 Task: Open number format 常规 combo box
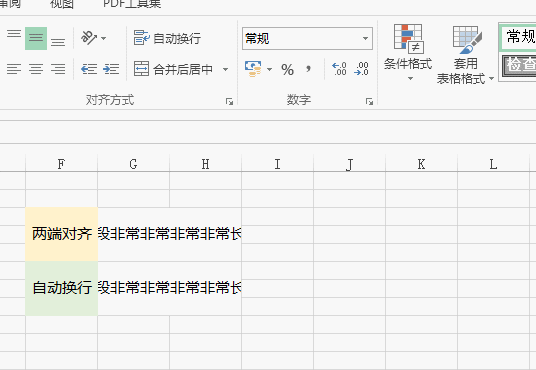[x=307, y=38]
